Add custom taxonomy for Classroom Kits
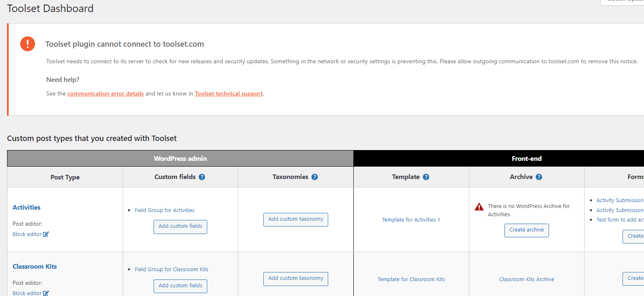 tap(296, 279)
